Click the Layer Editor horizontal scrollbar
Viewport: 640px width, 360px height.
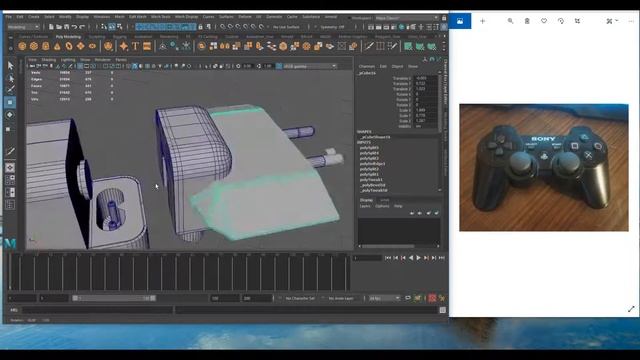[388, 246]
